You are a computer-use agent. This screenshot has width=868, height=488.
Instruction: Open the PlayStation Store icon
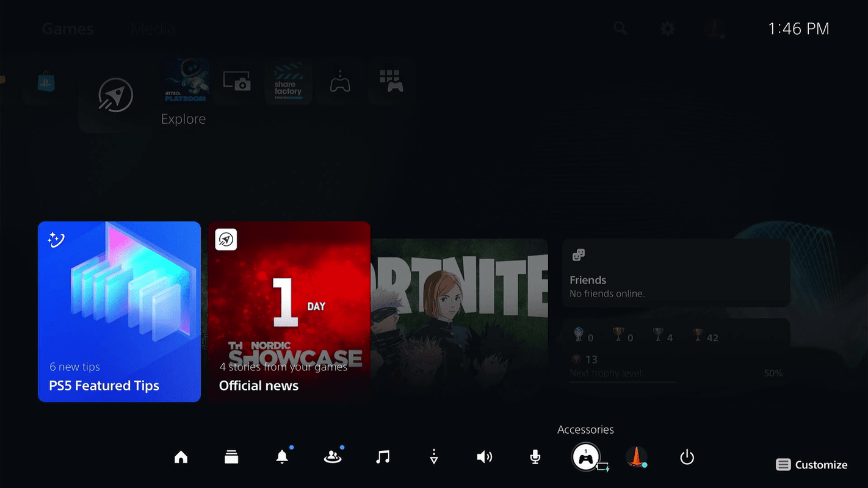click(x=46, y=81)
